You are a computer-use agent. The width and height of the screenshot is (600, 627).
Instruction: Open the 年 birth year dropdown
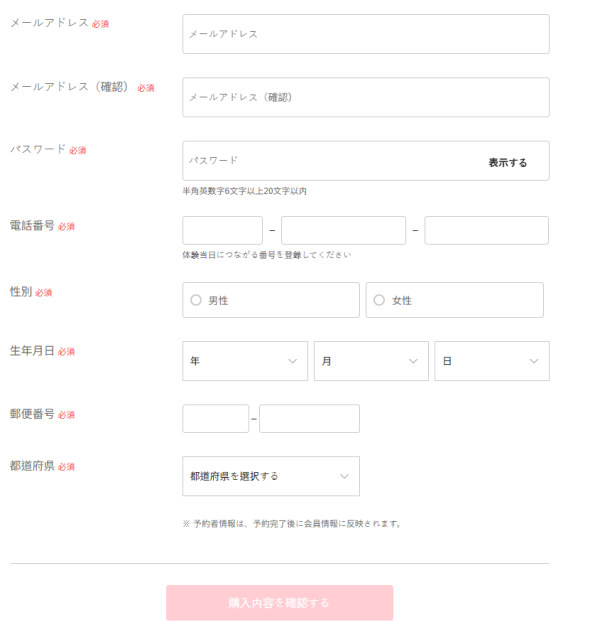coord(244,361)
